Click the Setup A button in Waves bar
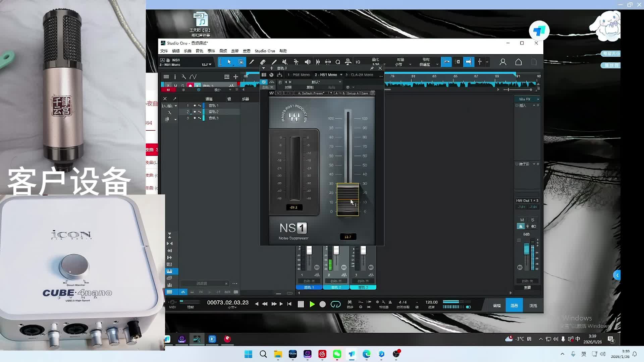644x362 pixels. tap(353, 93)
